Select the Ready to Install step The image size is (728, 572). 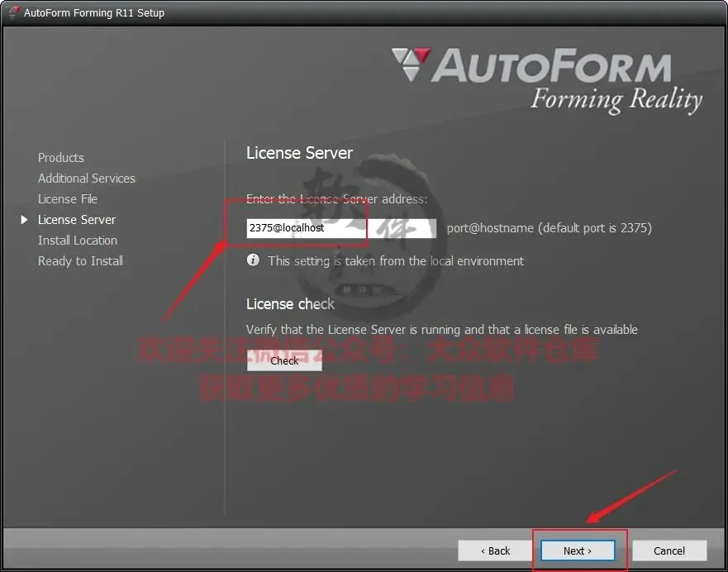tap(80, 261)
